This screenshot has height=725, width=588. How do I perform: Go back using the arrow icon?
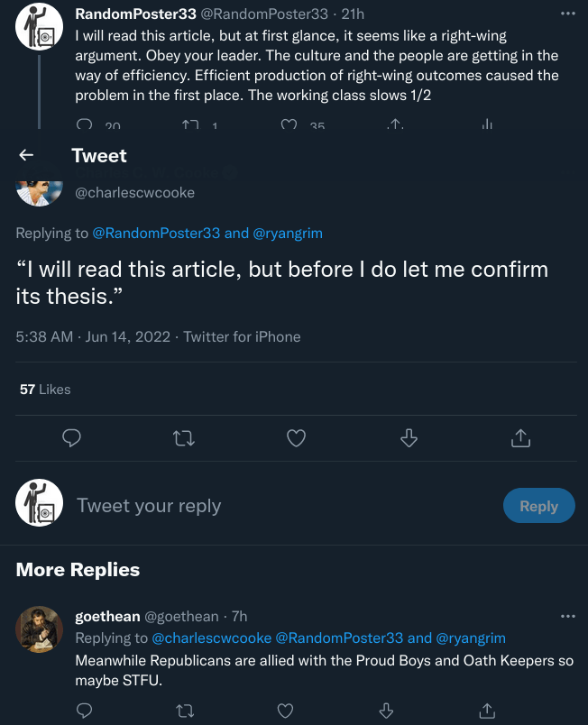point(26,155)
